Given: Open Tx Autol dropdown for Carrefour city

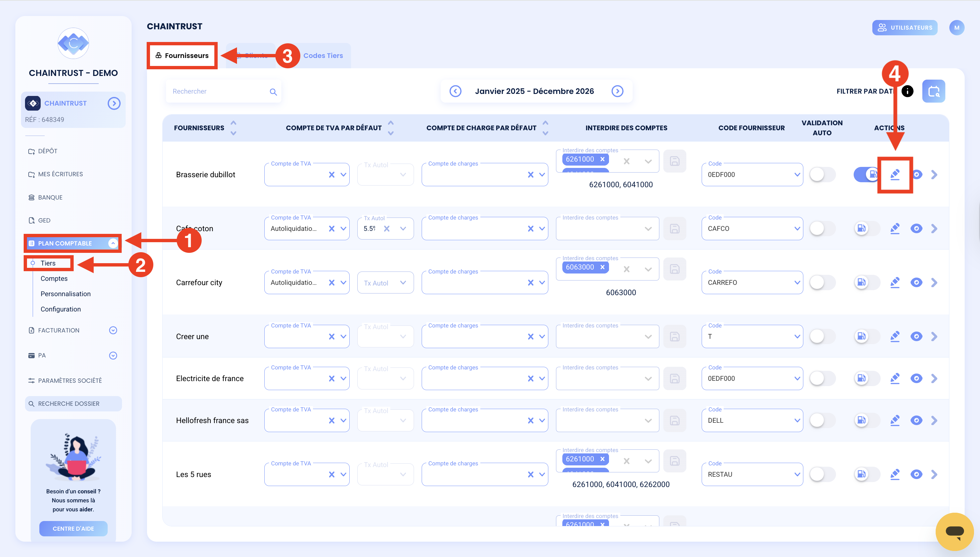Looking at the screenshot, I should [x=403, y=282].
